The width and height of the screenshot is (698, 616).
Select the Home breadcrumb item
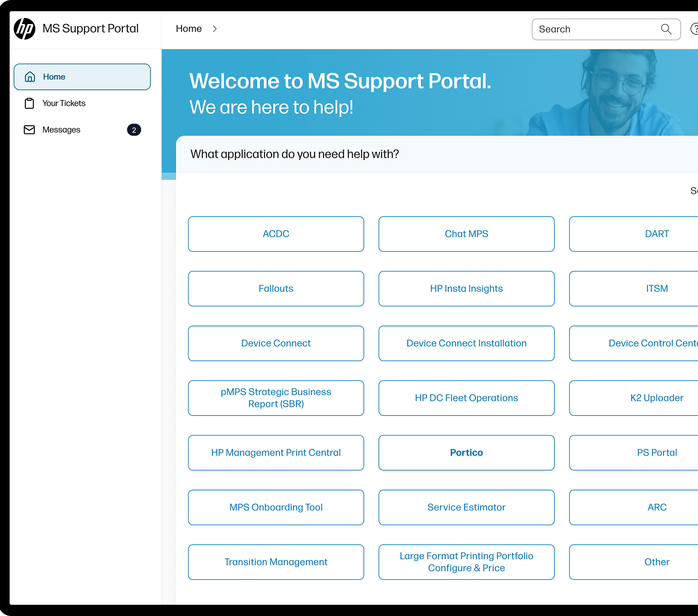pyautogui.click(x=189, y=28)
